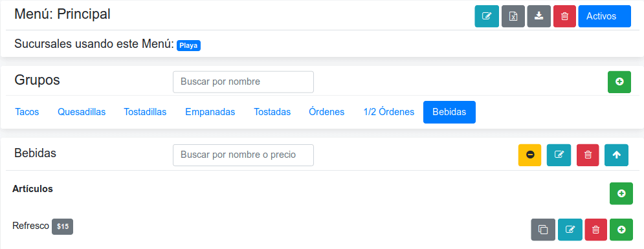
Task: Click the Refresco item name
Action: tap(31, 226)
